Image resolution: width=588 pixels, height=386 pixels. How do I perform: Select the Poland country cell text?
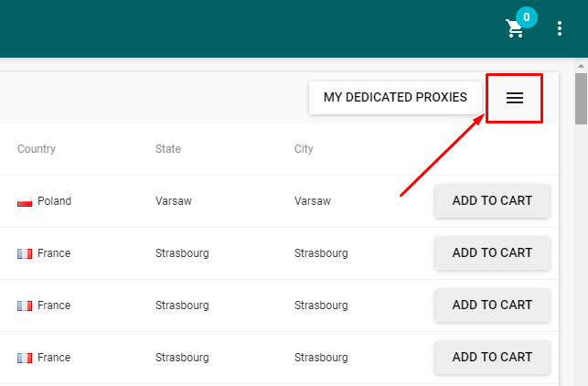point(54,201)
